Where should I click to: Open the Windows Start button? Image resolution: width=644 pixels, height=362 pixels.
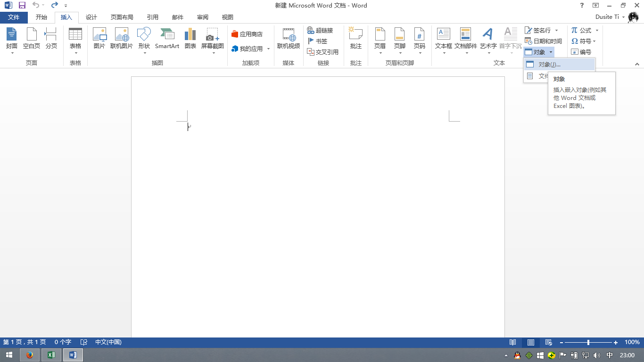9,355
